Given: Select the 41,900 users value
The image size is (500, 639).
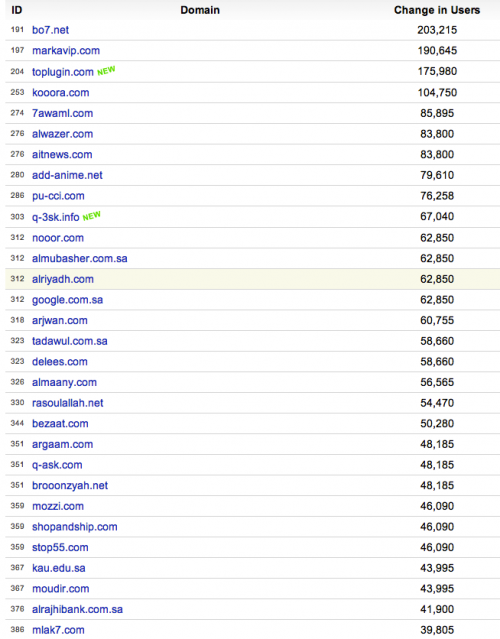Looking at the screenshot, I should 437,610.
